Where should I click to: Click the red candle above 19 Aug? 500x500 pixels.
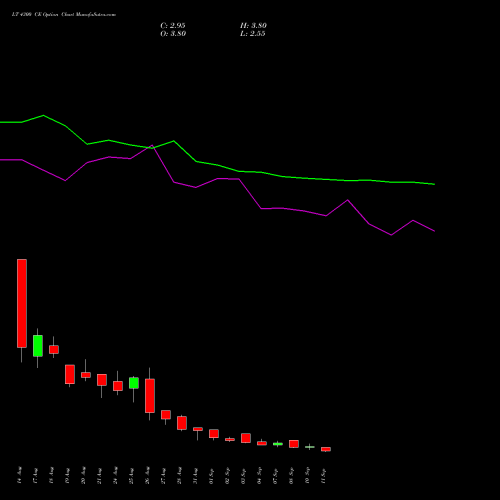click(x=70, y=374)
